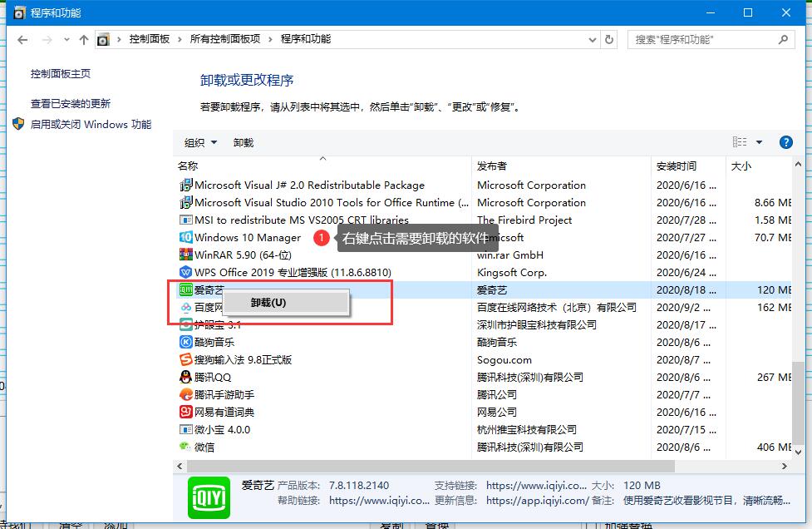The image size is (812, 529).
Task: Click the change view icon
Action: [x=740, y=142]
